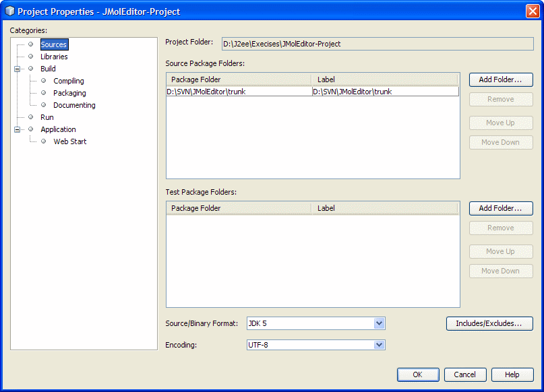This screenshot has width=544, height=392.
Task: Cancel the Project Properties dialog
Action: pyautogui.click(x=465, y=374)
